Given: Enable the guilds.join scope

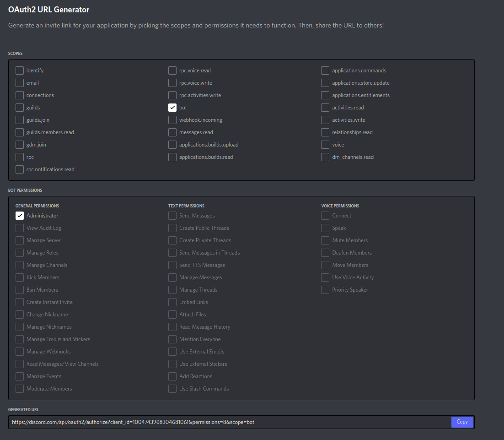Looking at the screenshot, I should [x=19, y=120].
